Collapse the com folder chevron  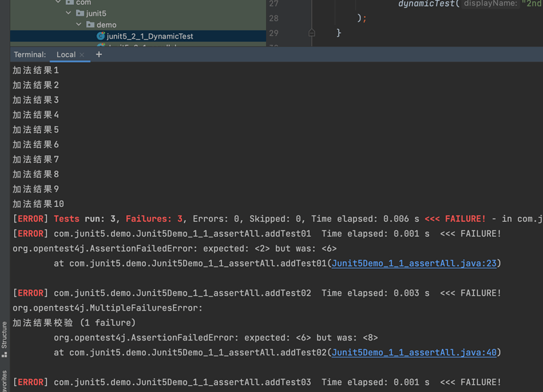pyautogui.click(x=58, y=3)
